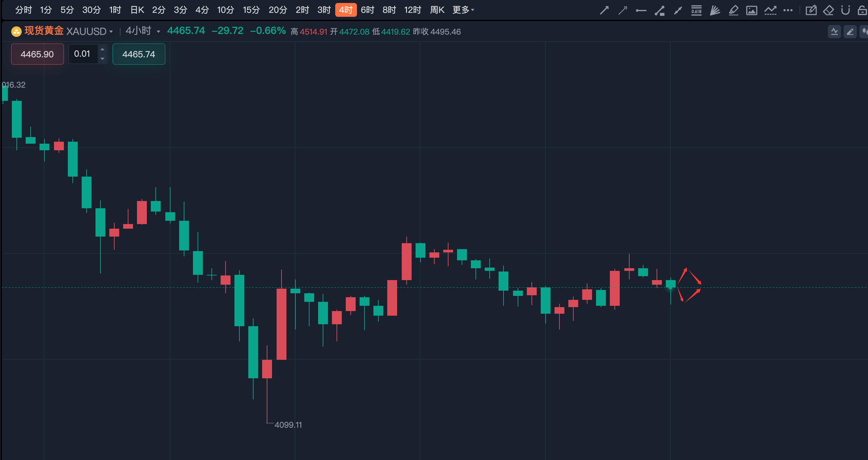
Task: Expand the 更多 timeframe dropdown
Action: (463, 10)
